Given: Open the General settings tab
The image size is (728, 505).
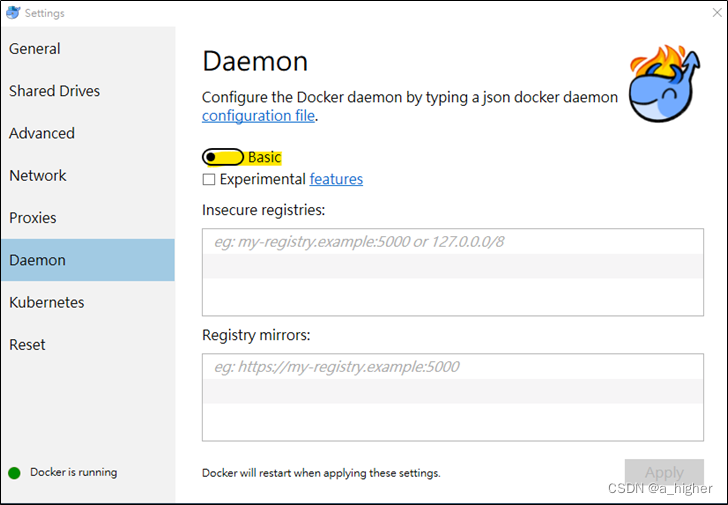Looking at the screenshot, I should [x=87, y=49].
